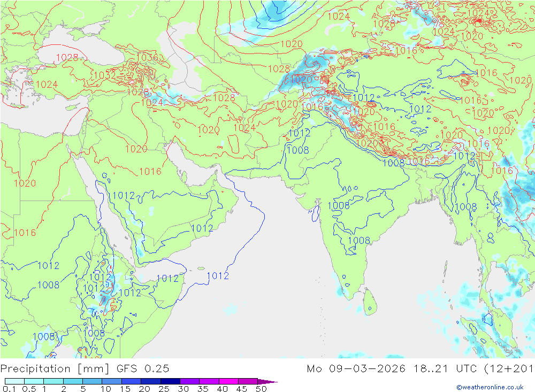This screenshot has height=392, width=535.
Task: Click the '(12+201' run offset text
Action: [509, 369]
